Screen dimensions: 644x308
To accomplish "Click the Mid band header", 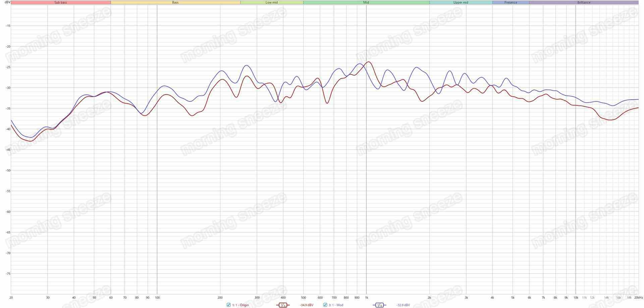I will pos(366,2).
